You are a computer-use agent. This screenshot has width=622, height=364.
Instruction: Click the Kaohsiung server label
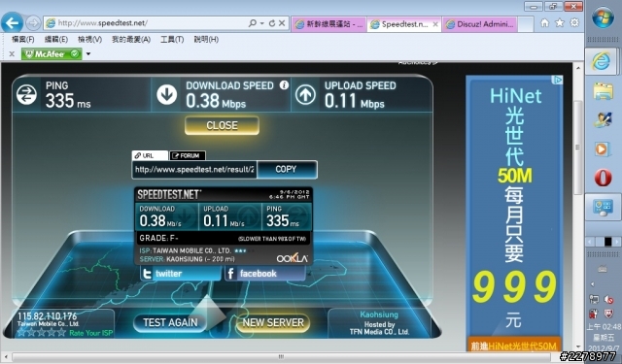point(379,314)
